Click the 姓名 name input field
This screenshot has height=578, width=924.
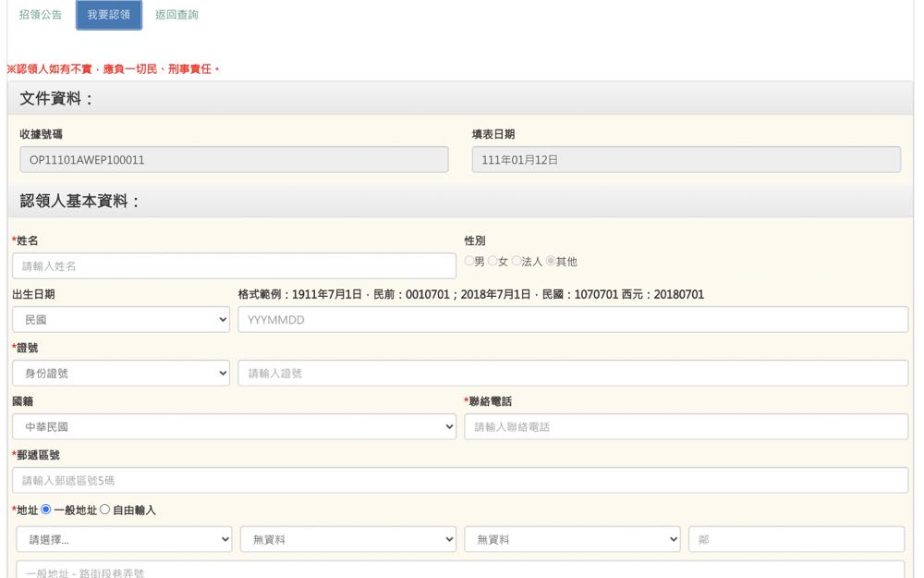234,266
